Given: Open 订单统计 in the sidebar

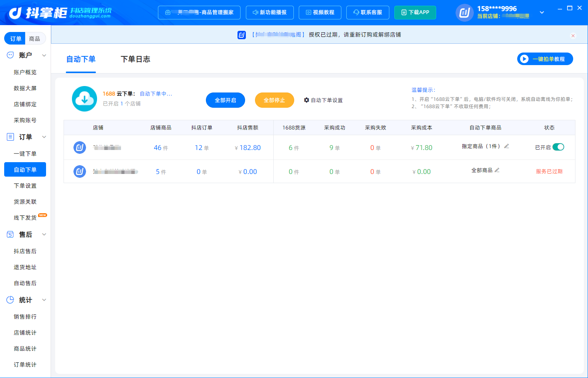Looking at the screenshot, I should (25, 365).
